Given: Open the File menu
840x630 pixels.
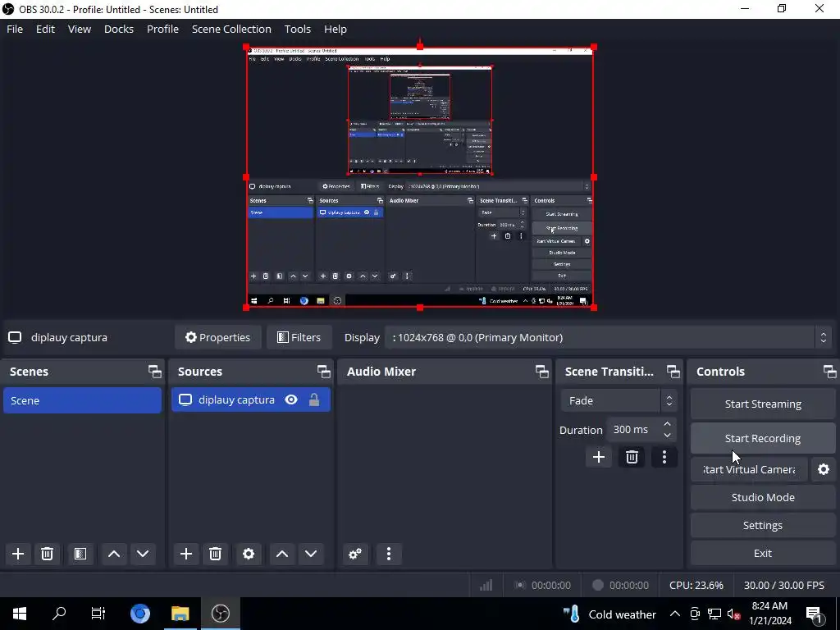Looking at the screenshot, I should (x=15, y=29).
